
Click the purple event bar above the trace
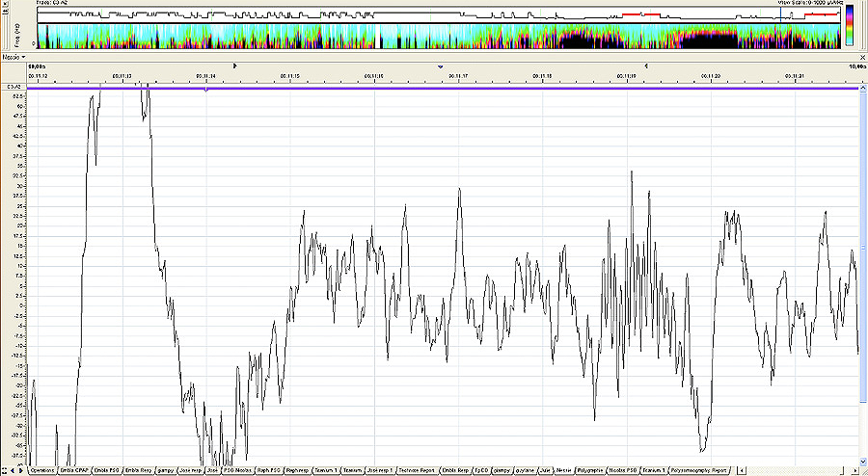434,88
